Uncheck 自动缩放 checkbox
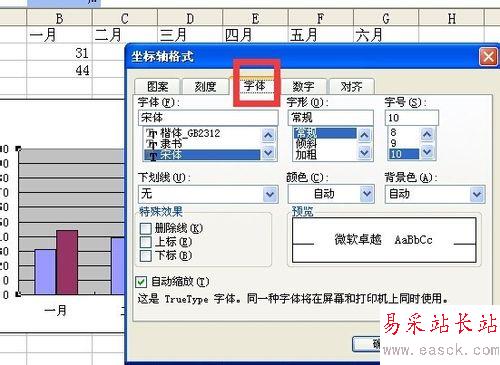500x365 pixels. point(141,282)
